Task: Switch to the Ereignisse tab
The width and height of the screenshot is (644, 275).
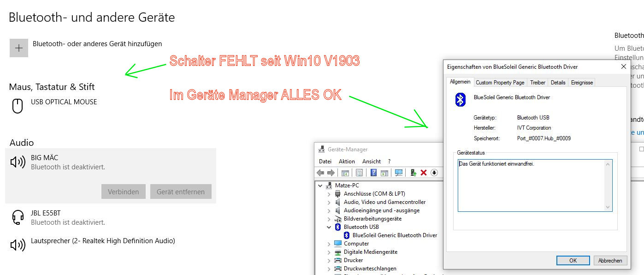Action: (x=582, y=83)
